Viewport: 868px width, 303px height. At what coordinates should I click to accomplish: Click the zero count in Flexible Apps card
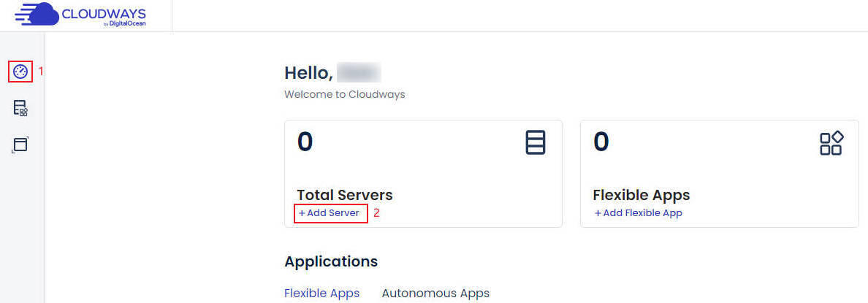point(601,142)
